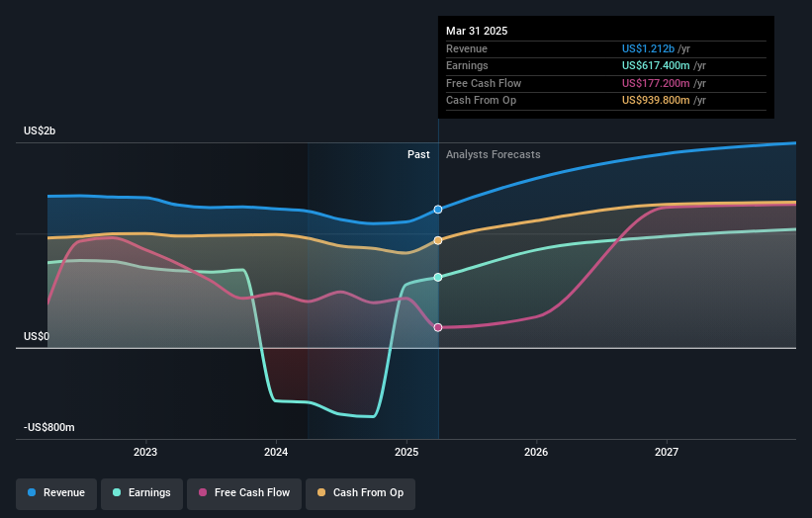Click the pink Free Cash Flow data point
Image resolution: width=812 pixels, height=518 pixels.
(438, 327)
